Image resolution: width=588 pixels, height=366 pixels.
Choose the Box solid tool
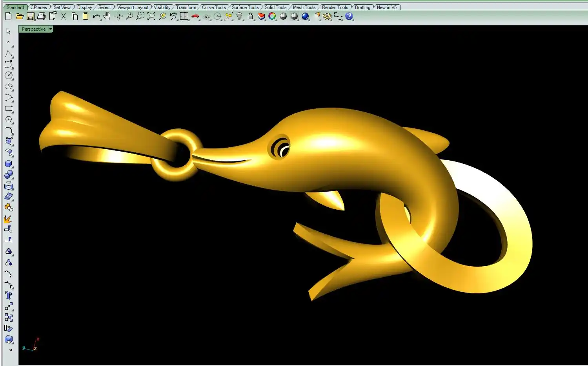tap(9, 164)
